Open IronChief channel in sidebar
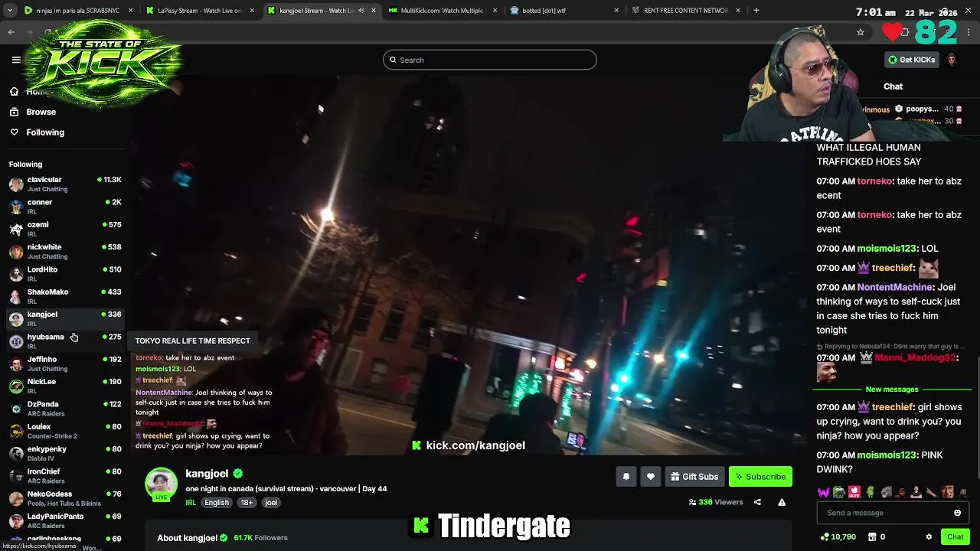 [x=65, y=476]
